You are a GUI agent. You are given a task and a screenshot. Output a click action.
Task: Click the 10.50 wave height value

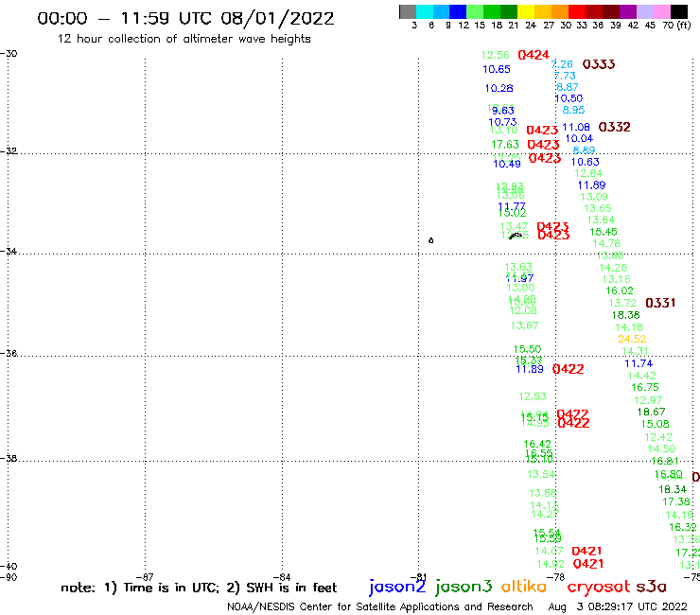569,98
